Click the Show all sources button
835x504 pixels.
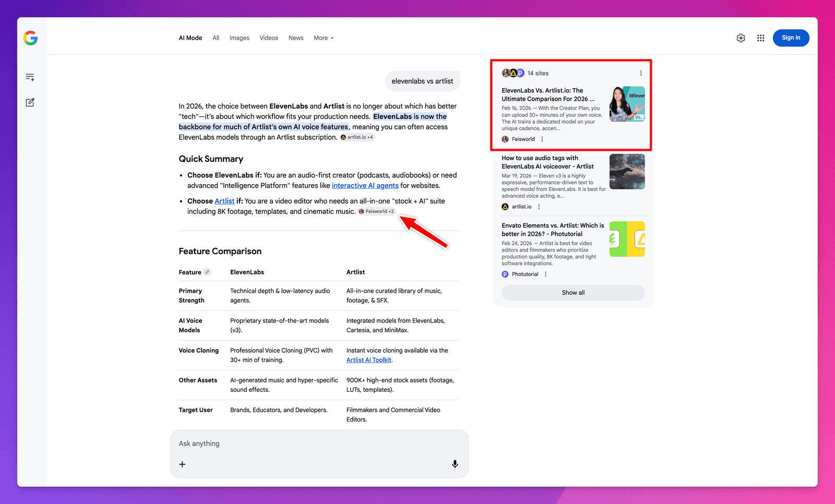coord(573,293)
